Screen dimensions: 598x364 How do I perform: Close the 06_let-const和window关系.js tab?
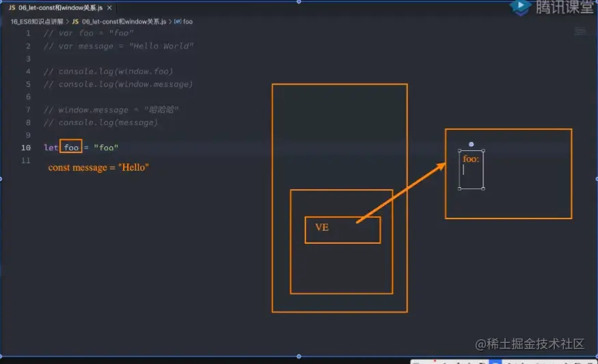point(109,8)
